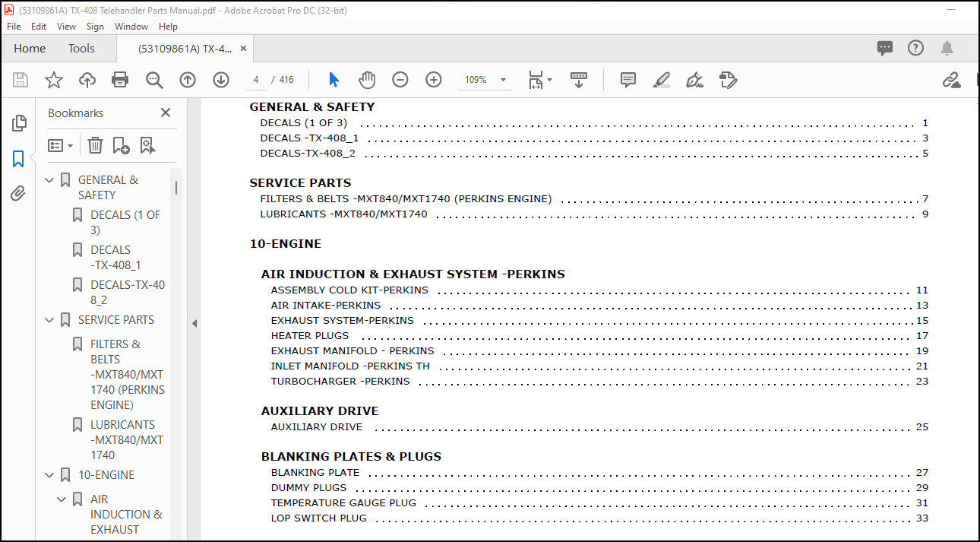Close the Bookmarks panel
The image size is (980, 542).
(166, 113)
